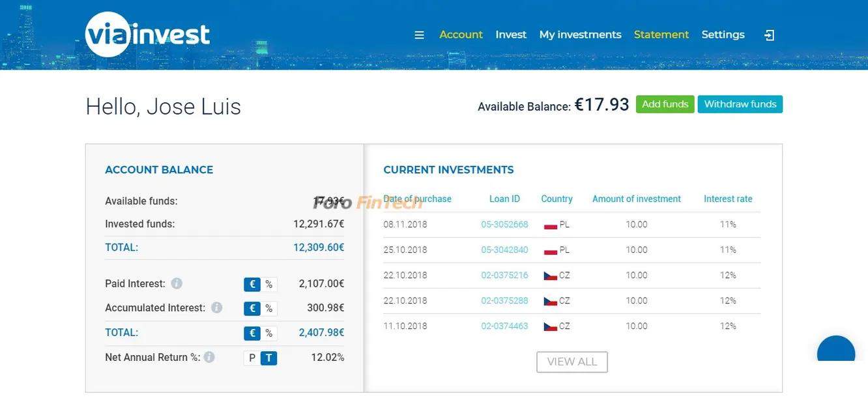Click the Withdraw funds button

740,104
